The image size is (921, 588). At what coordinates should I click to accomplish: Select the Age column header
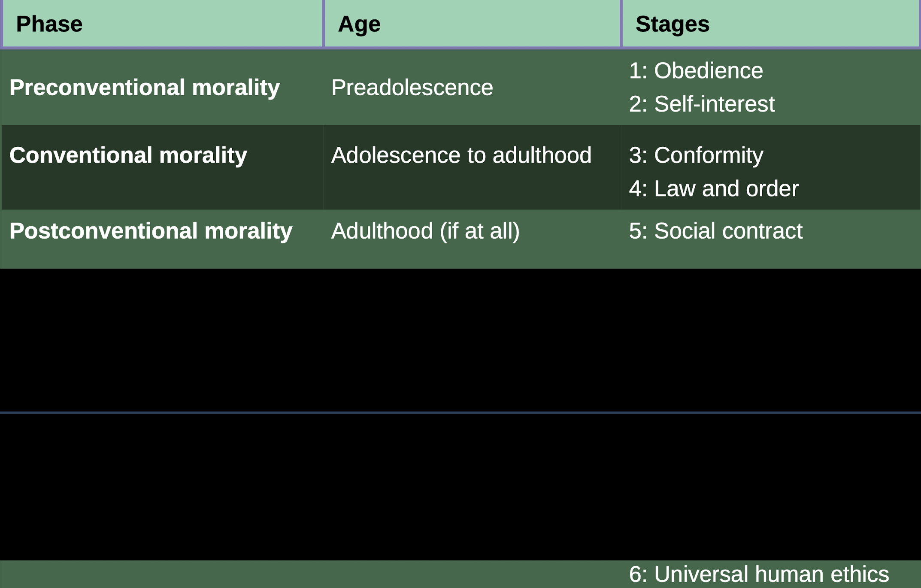(359, 24)
